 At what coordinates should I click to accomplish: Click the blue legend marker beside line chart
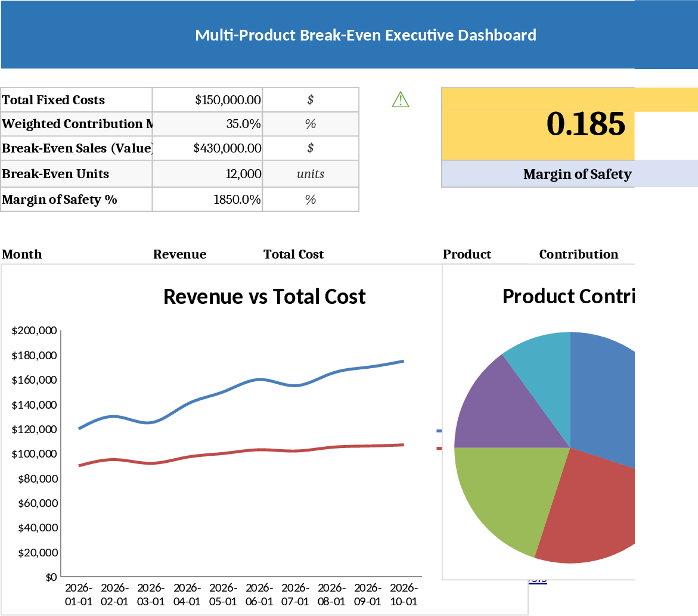439,430
